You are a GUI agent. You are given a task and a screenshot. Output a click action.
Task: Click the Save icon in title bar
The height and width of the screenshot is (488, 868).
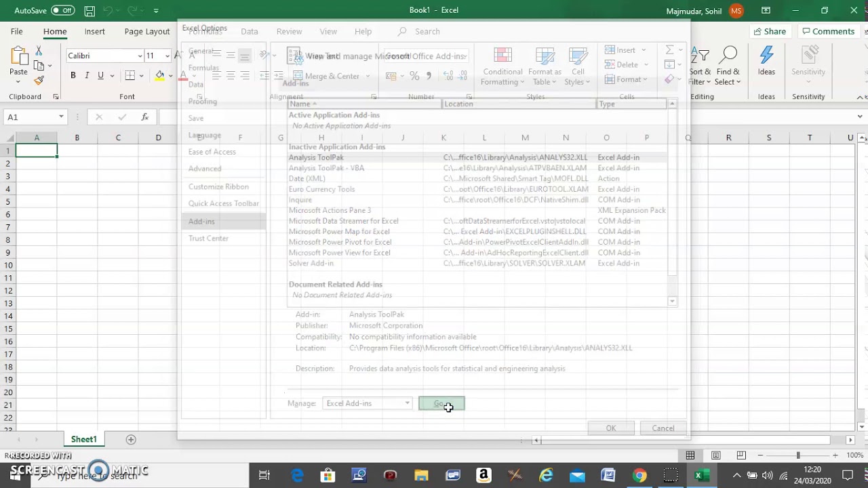tap(90, 10)
